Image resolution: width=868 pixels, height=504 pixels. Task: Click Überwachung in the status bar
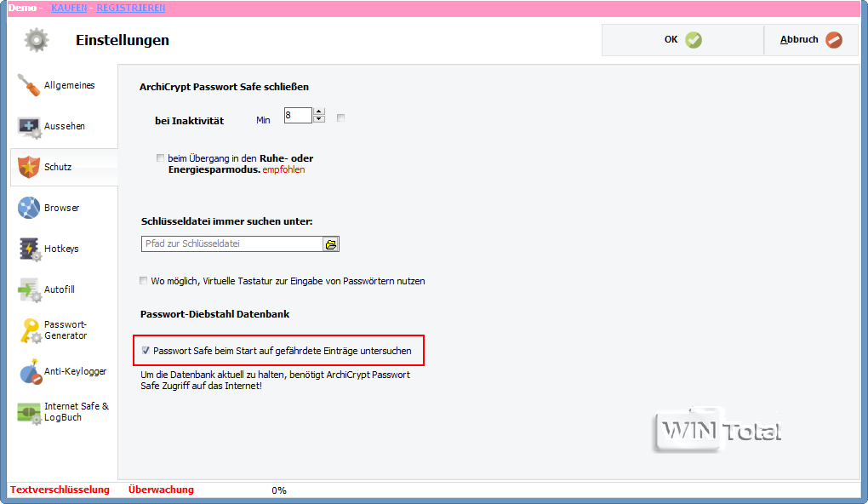click(161, 490)
